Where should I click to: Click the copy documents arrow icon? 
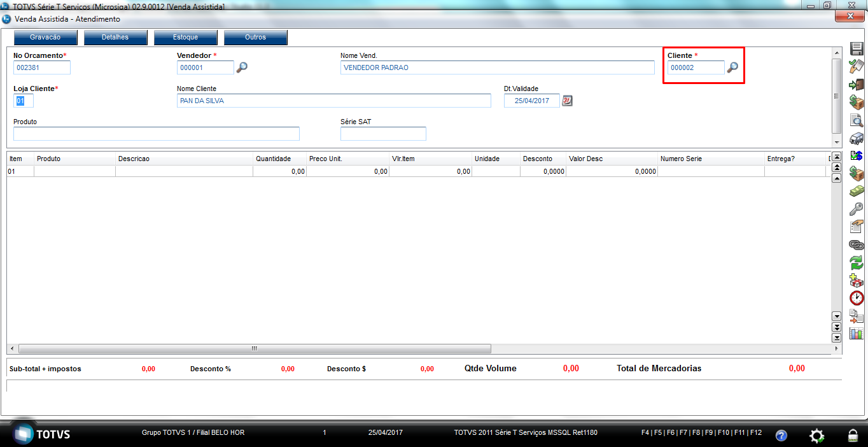(x=857, y=316)
